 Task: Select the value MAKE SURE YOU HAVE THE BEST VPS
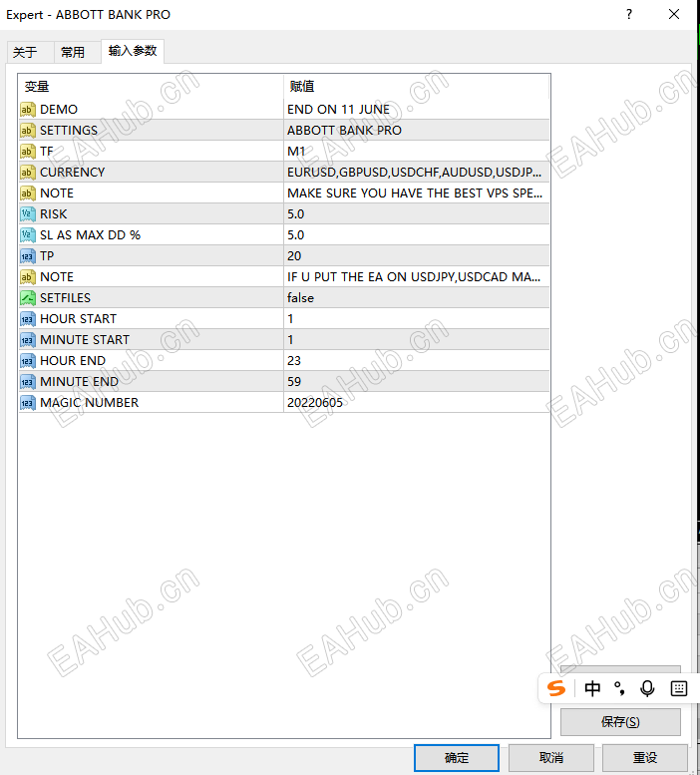coord(415,194)
